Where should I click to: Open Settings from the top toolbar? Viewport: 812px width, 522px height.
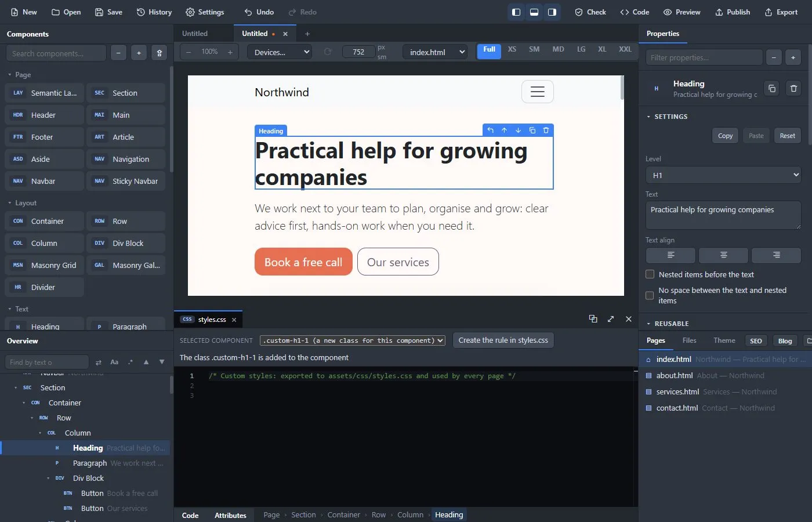coord(205,12)
